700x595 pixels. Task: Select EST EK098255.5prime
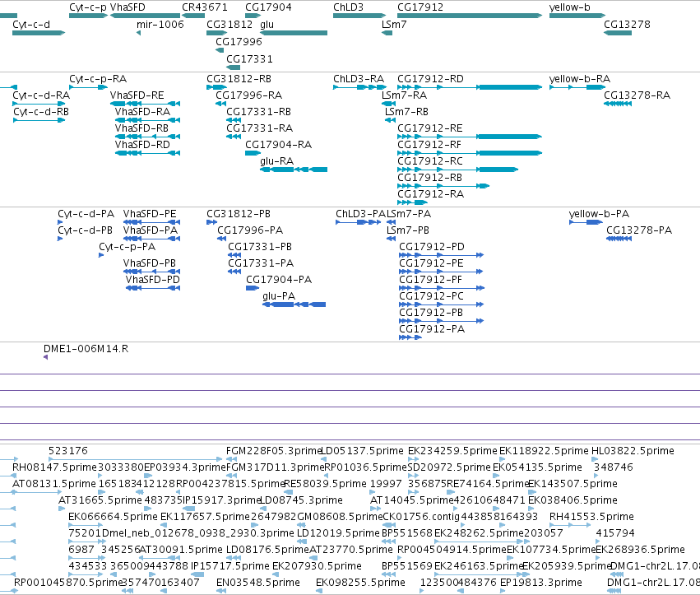361,583
